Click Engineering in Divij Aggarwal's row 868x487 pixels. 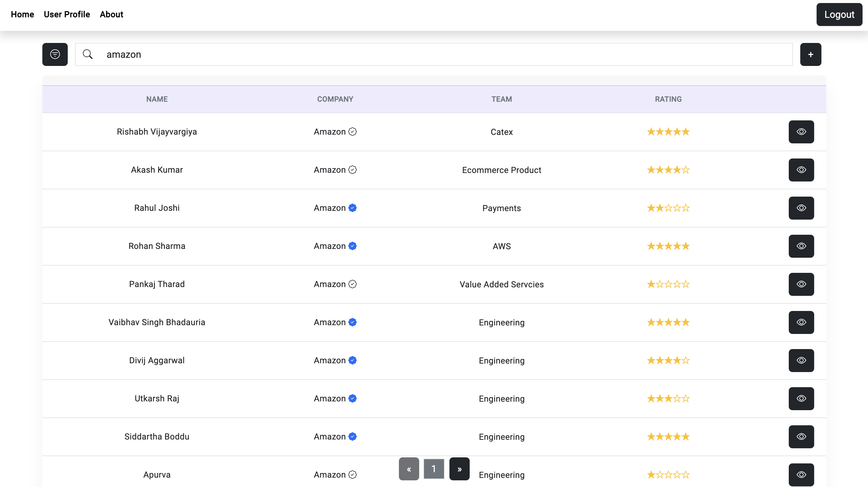[501, 360]
